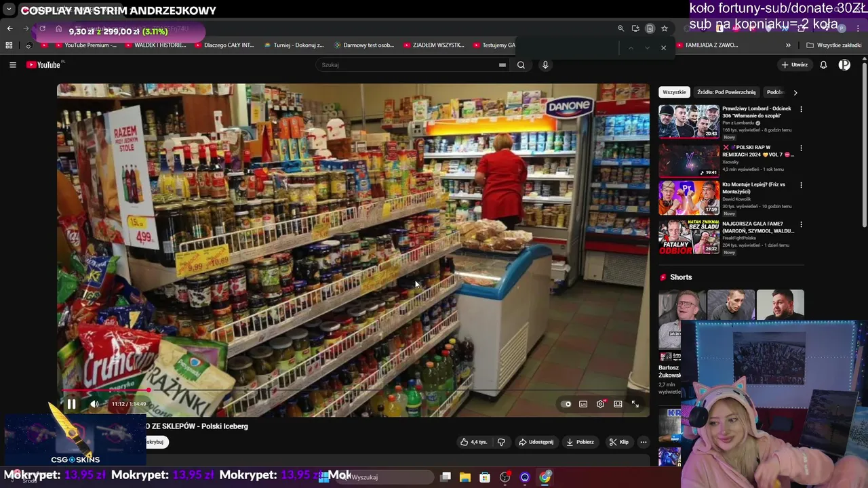
Task: Open options for Kto Montuje Lepiej video
Action: [801, 185]
